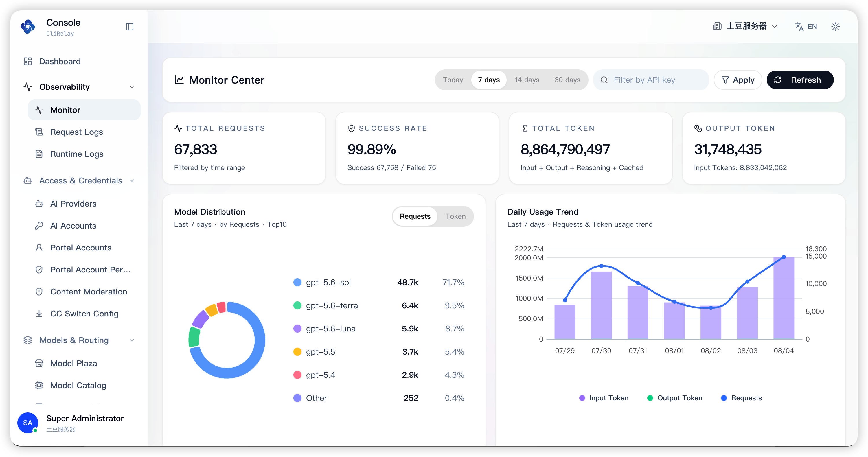The image size is (868, 457).
Task: Click the gpt-5.6-terra green color dot
Action: (x=297, y=305)
